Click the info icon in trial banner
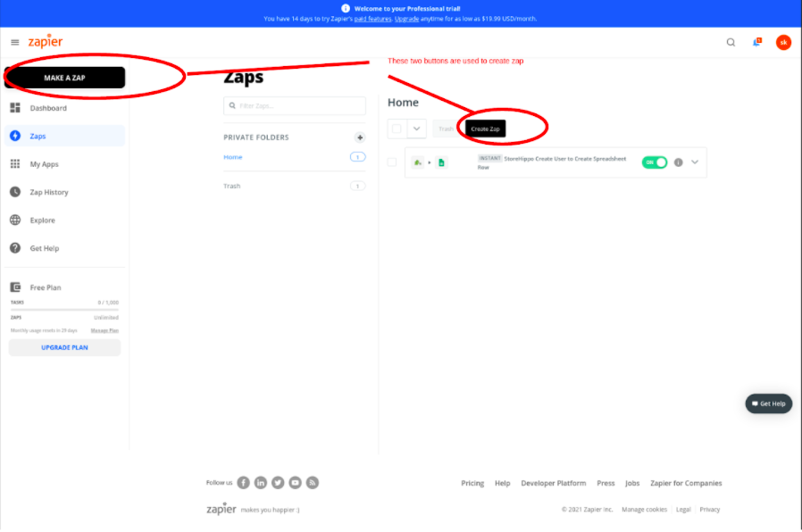802x532 pixels. (346, 8)
